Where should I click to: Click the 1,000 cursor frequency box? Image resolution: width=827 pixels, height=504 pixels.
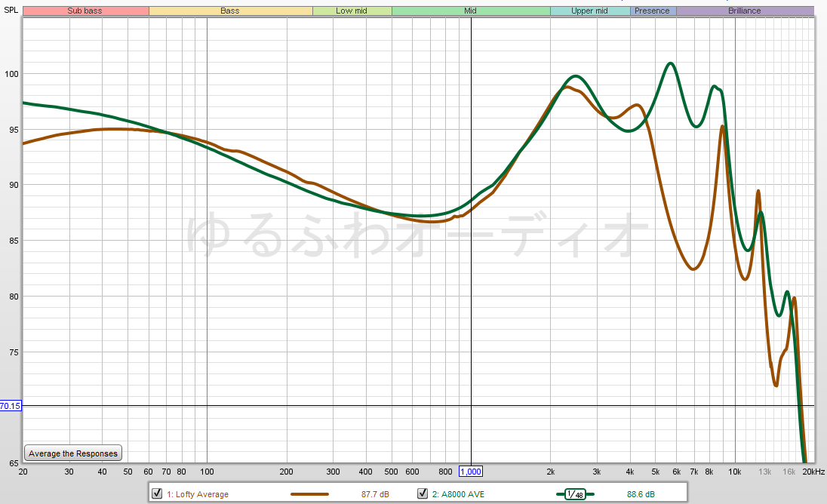[x=470, y=472]
